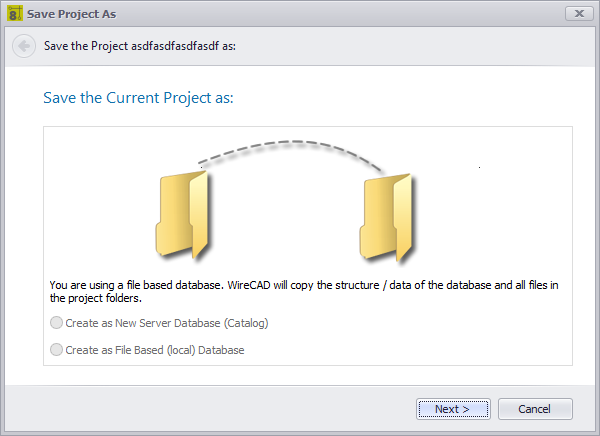Go back using the round arrow button

click(24, 46)
